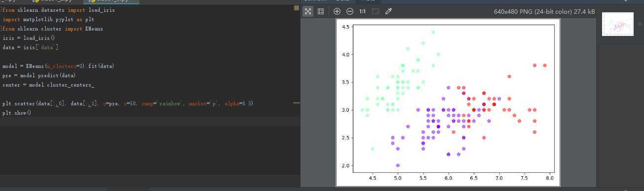The width and height of the screenshot is (644, 191).
Task: Collapse fold marker at sklearn.cluster import
Action: (1, 29)
